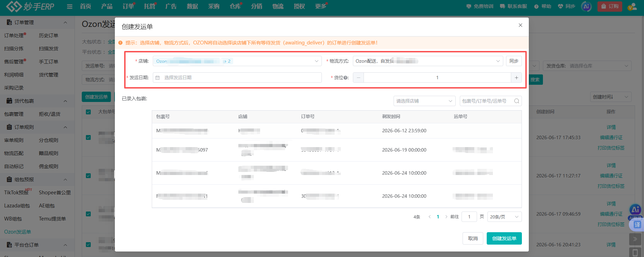Toggle the select-all checkbox in table header

88,112
